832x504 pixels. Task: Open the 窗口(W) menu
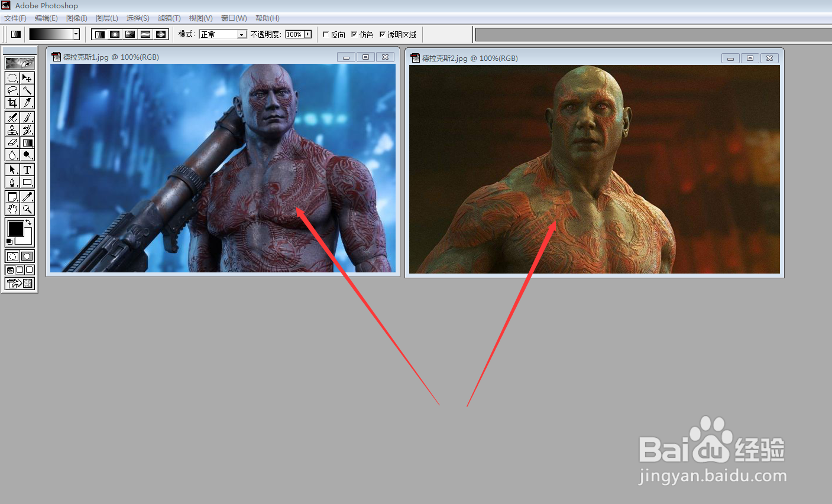click(x=234, y=18)
